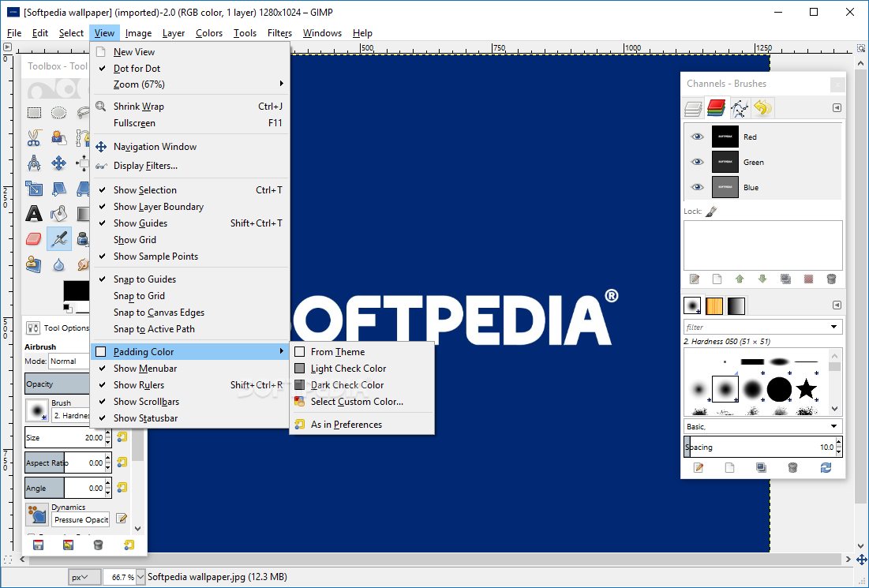Open Brushes dock configure menu arrow
869x588 pixels.
click(x=837, y=305)
